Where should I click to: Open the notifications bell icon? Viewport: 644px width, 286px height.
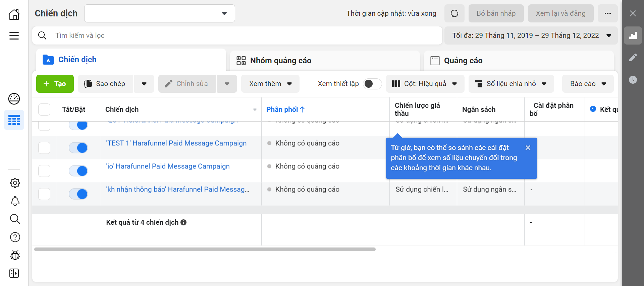tap(15, 201)
